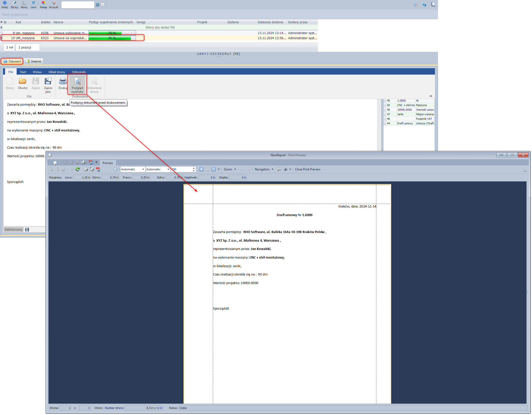
Task: Click UKRYJ SZCZEGÓŁY [F8] to hide details
Action: pyautogui.click(x=219, y=54)
